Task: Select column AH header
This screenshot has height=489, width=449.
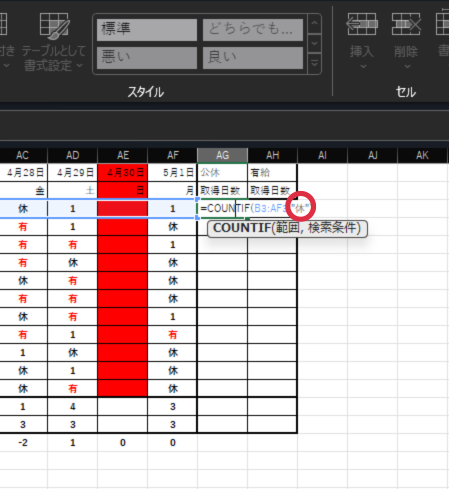Action: (x=273, y=155)
